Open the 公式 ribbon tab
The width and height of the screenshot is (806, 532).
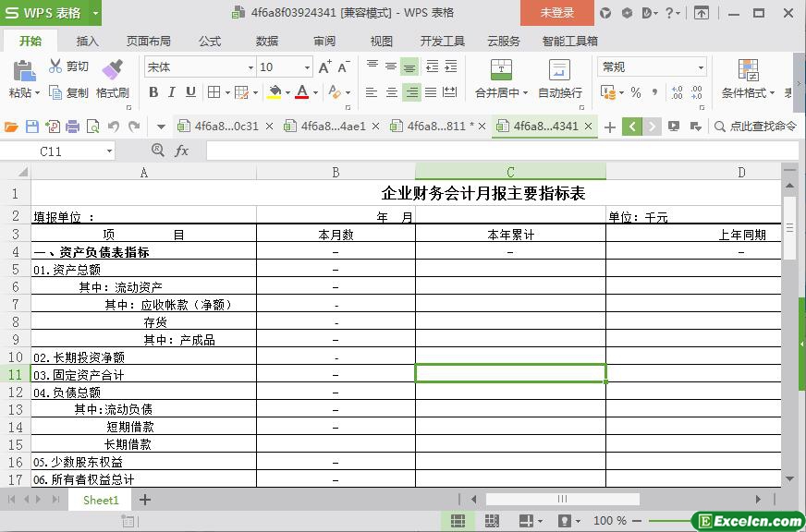coord(210,41)
